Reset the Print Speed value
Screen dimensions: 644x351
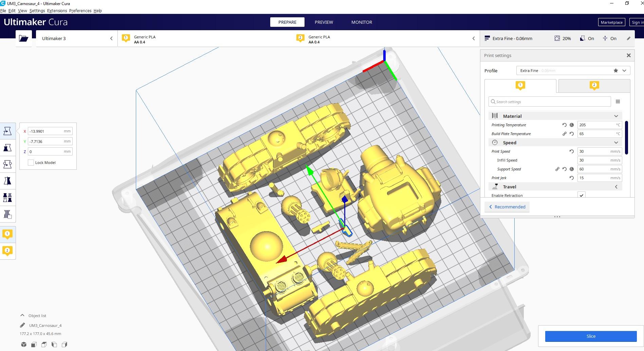pyautogui.click(x=572, y=151)
